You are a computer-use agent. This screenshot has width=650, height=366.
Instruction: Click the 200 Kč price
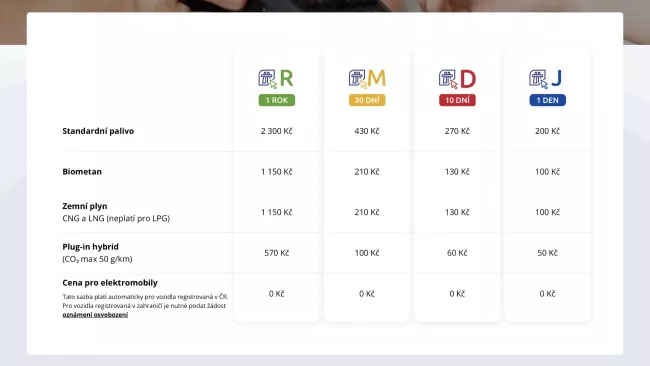(x=548, y=131)
